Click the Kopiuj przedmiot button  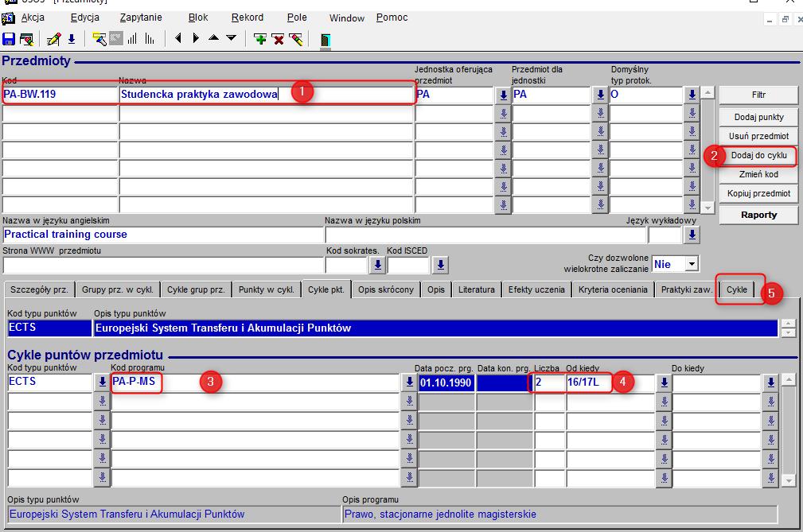(758, 193)
